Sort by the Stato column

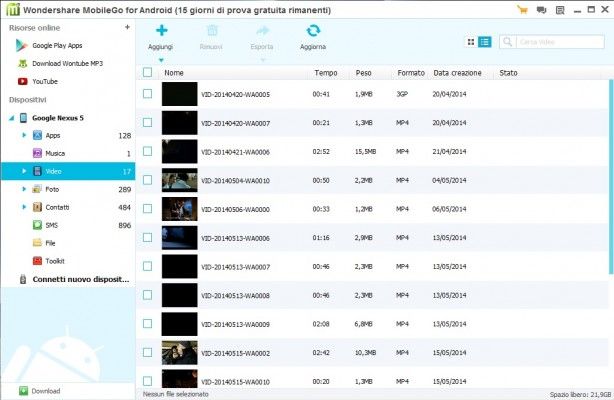click(x=508, y=73)
